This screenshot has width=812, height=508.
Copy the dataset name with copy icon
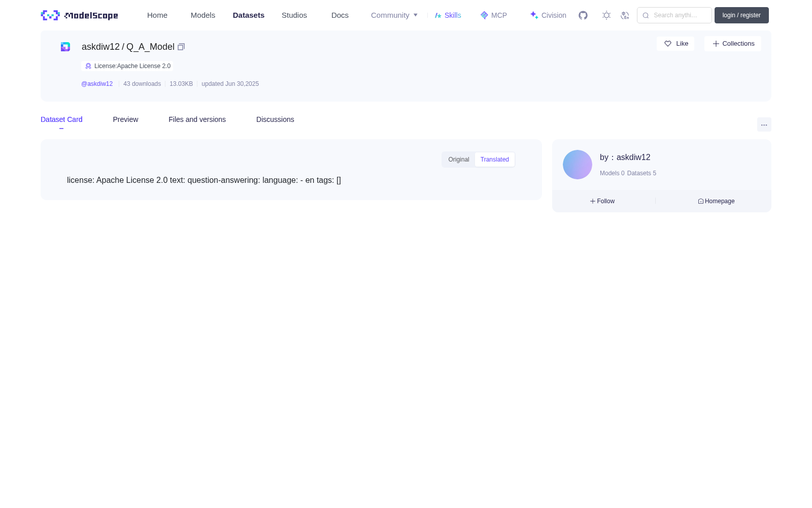click(181, 47)
